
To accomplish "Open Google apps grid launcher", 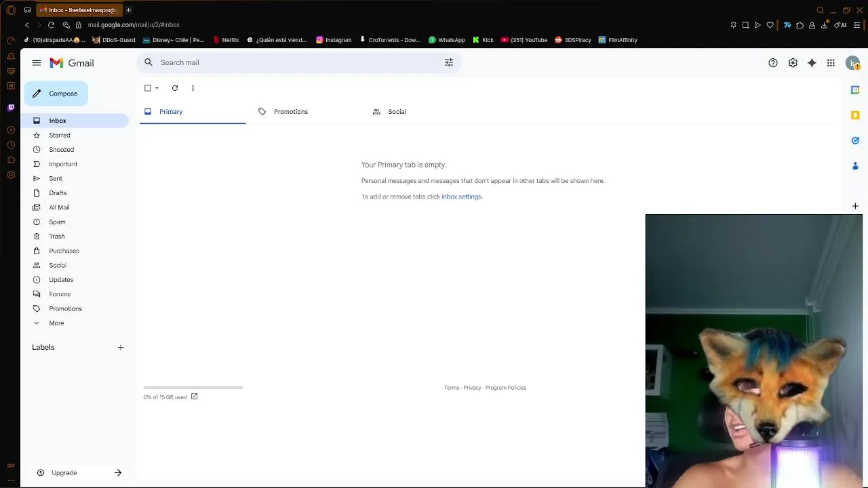I will point(831,63).
